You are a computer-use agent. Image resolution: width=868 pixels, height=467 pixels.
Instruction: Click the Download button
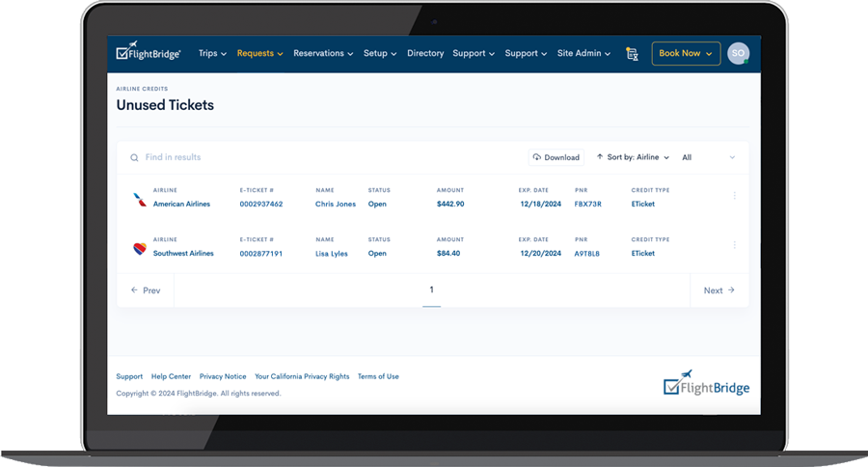pyautogui.click(x=556, y=157)
